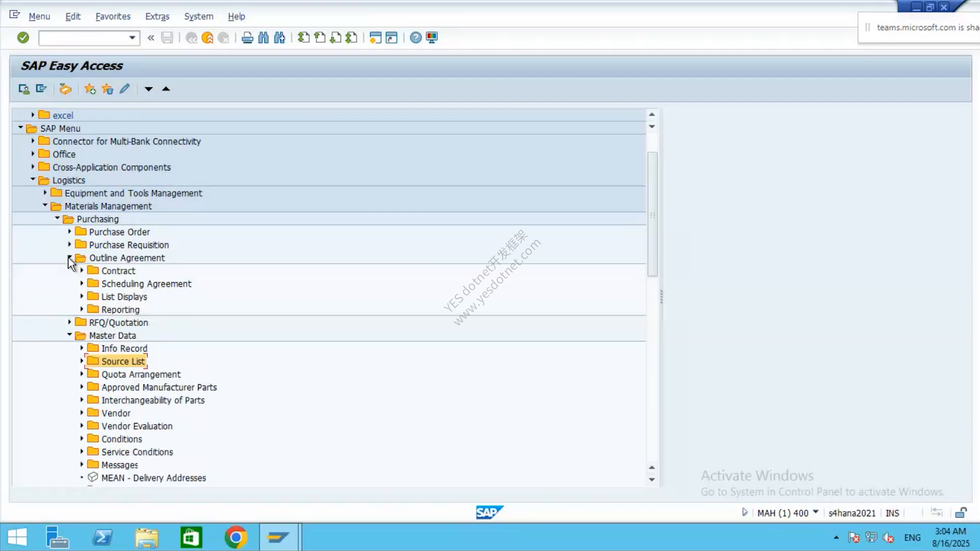
Task: Click the Print icon in toolbar
Action: pyautogui.click(x=247, y=38)
